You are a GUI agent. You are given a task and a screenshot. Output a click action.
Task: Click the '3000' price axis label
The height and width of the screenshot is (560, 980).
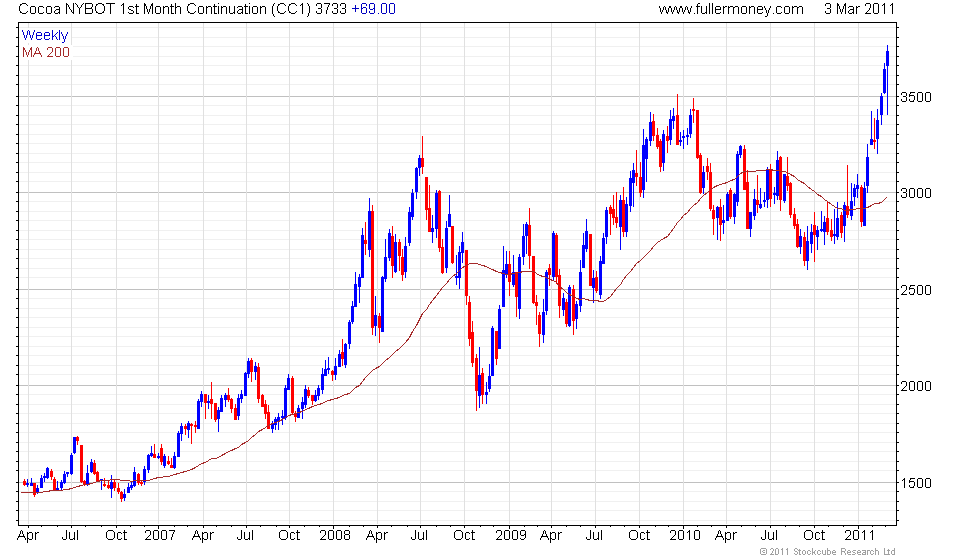pyautogui.click(x=916, y=193)
